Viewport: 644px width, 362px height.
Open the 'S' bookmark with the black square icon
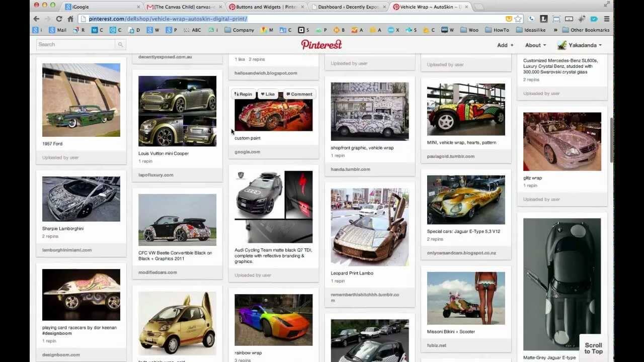point(303,30)
